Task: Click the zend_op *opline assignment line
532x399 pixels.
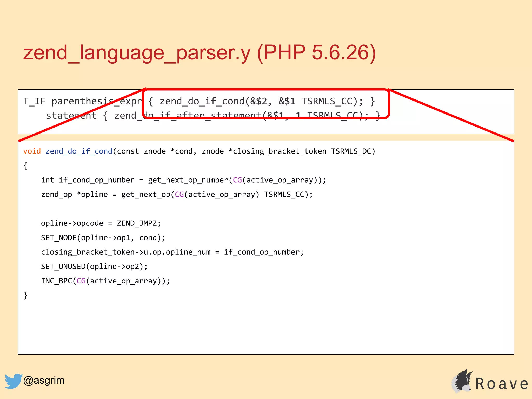Action: 177,194
